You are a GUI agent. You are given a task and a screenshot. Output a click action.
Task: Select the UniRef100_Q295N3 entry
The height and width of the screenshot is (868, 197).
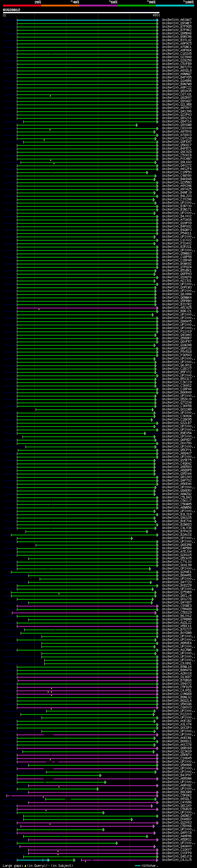pyautogui.click(x=176, y=182)
